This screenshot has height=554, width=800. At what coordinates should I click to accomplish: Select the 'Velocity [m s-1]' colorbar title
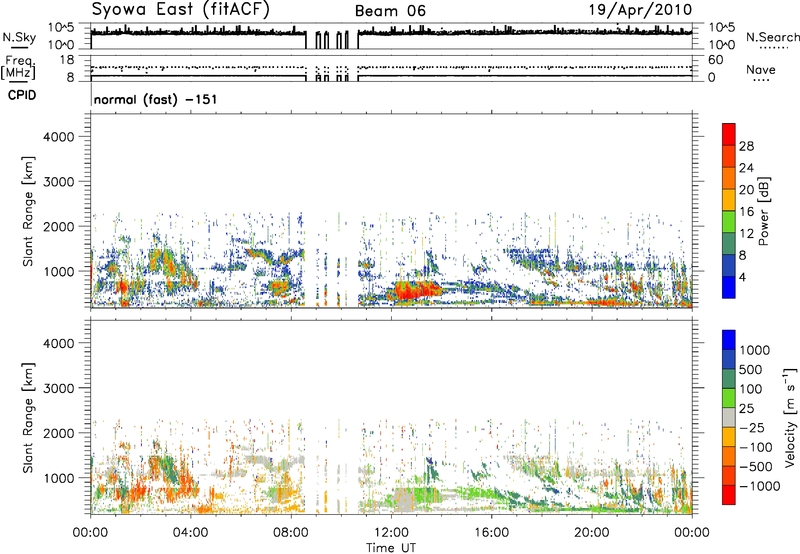(790, 417)
